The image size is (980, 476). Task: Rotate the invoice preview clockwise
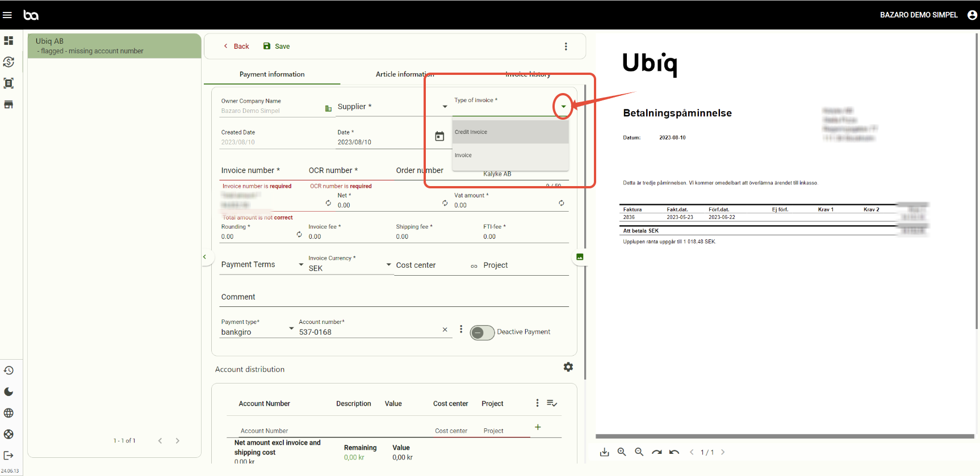point(657,452)
